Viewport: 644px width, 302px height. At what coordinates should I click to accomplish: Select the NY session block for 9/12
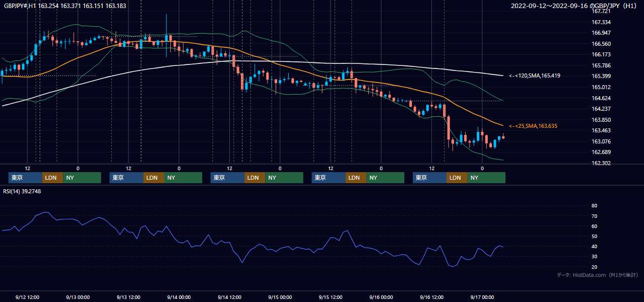(82, 178)
